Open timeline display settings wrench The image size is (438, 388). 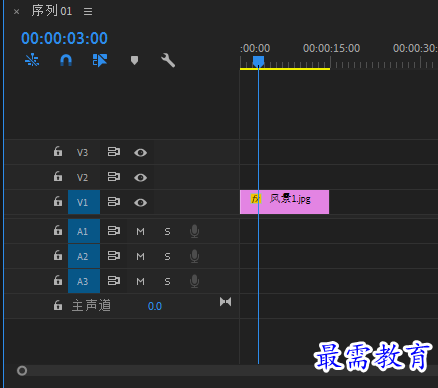pyautogui.click(x=168, y=60)
